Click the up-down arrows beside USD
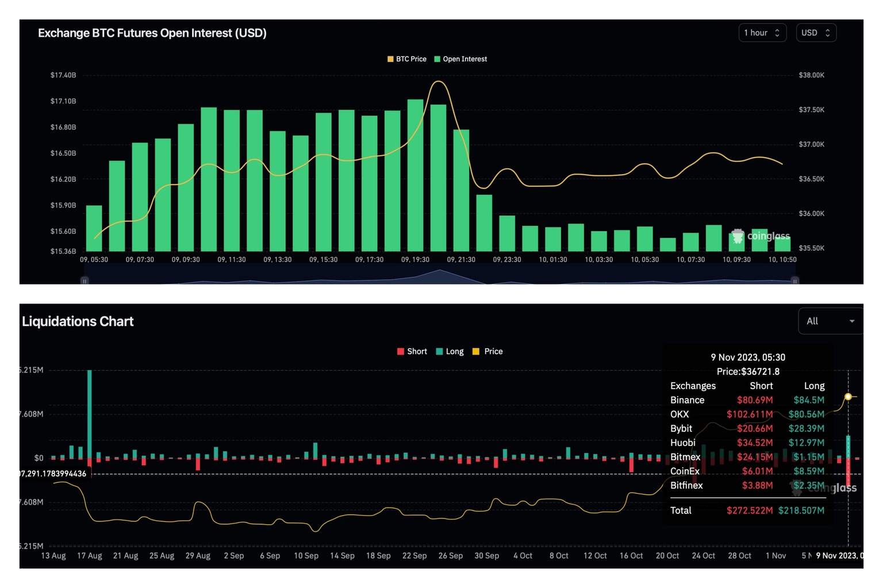This screenshot has width=883, height=588. [x=828, y=33]
